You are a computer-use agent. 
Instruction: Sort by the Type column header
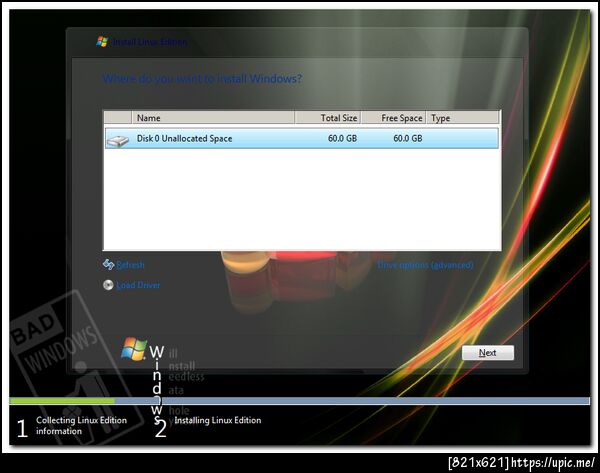(463, 118)
